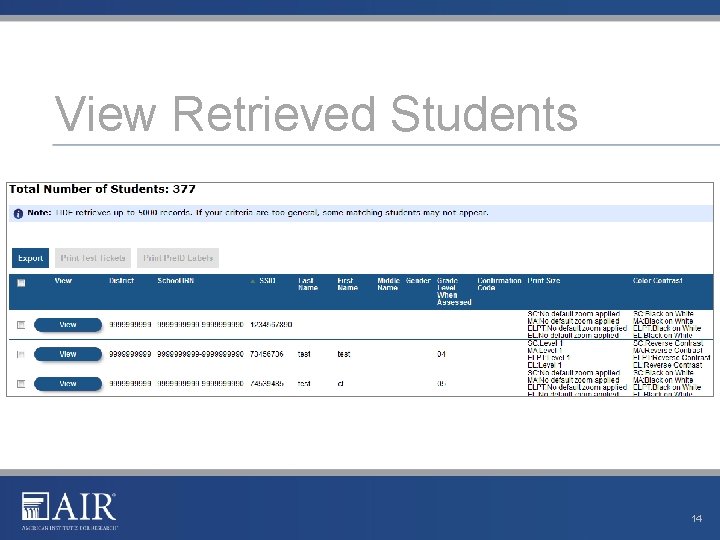
Task: Click the First Name column header
Action: [348, 284]
